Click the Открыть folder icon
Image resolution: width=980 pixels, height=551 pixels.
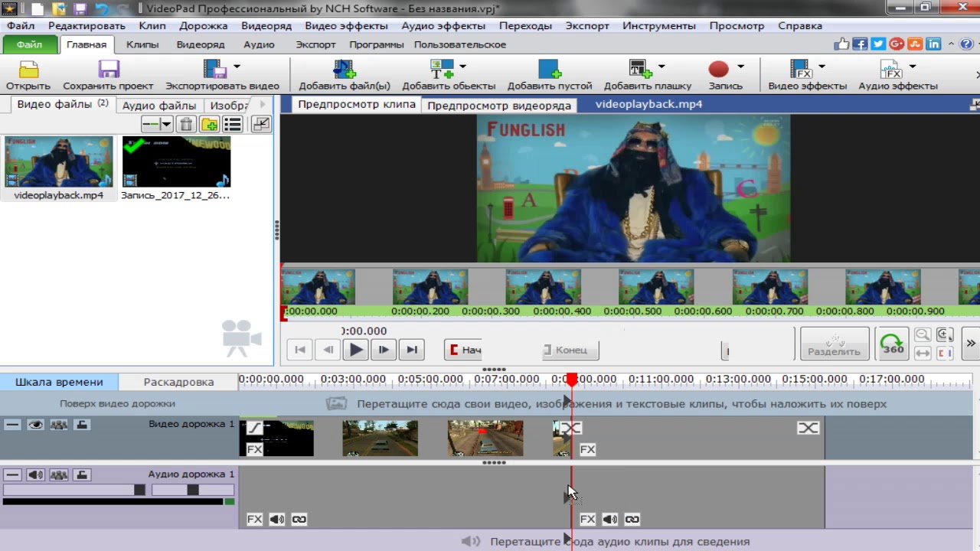point(28,70)
